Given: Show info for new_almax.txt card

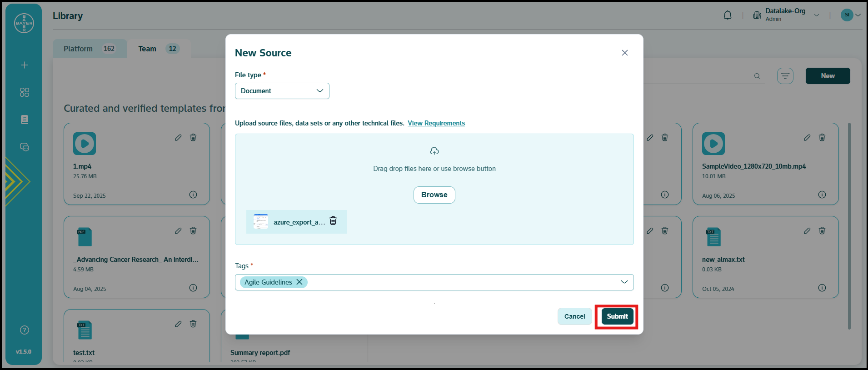Looking at the screenshot, I should (x=822, y=288).
